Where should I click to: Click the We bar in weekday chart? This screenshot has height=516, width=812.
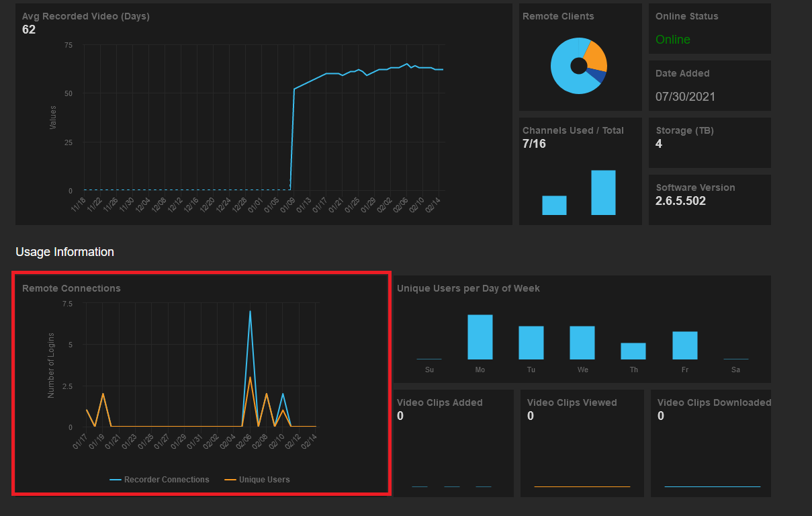(582, 343)
